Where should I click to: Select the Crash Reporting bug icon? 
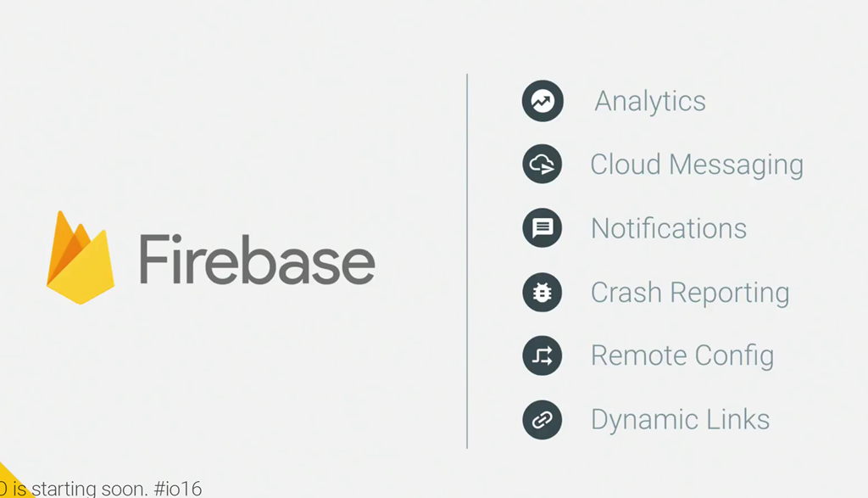click(x=542, y=292)
